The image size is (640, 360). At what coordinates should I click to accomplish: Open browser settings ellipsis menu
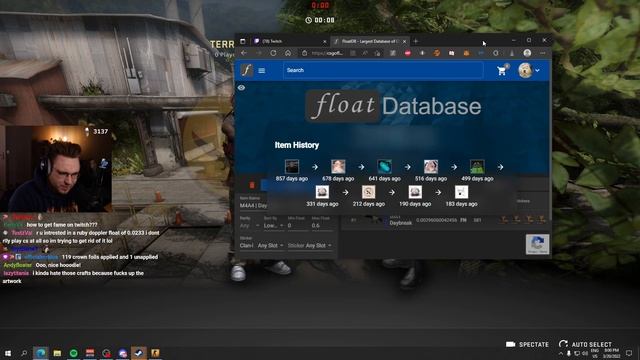click(x=542, y=53)
